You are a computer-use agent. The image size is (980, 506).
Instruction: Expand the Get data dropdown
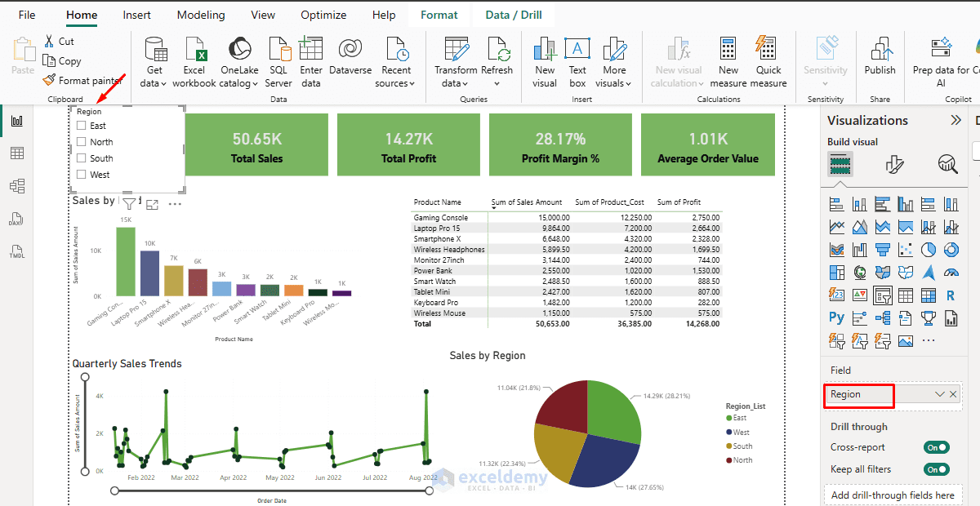[x=154, y=62]
